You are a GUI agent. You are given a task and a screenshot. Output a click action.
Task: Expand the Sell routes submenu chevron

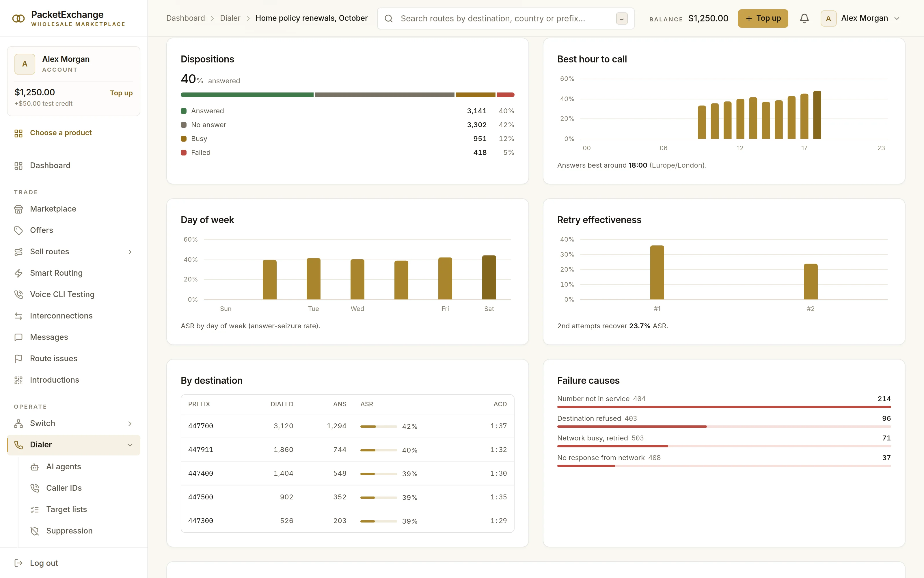pyautogui.click(x=130, y=252)
